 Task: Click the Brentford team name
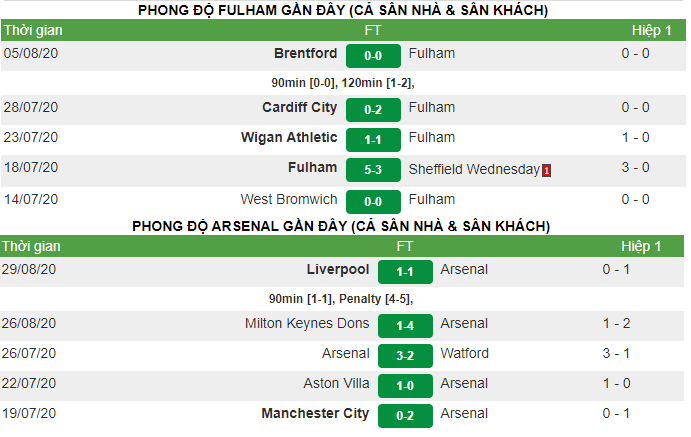pyautogui.click(x=305, y=53)
